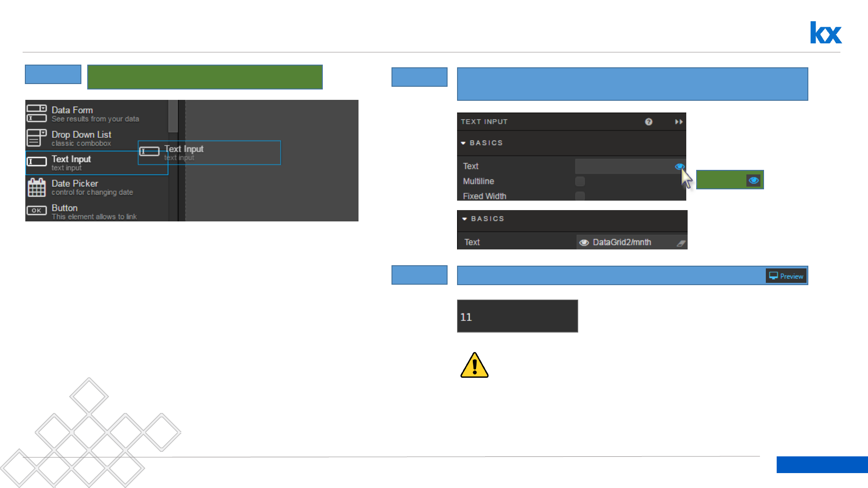Open help for Text Input panel
This screenshot has width=868, height=488.
(648, 122)
